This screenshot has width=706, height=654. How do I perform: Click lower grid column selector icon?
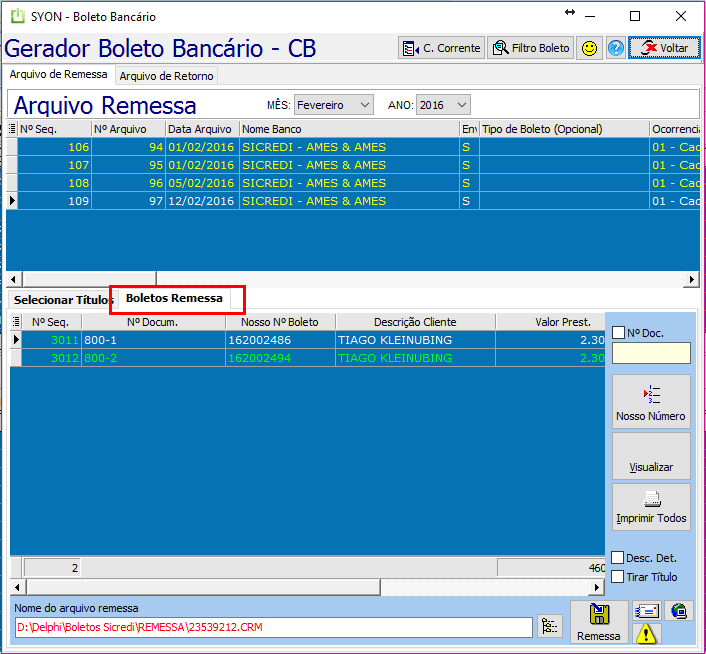pyautogui.click(x=16, y=322)
